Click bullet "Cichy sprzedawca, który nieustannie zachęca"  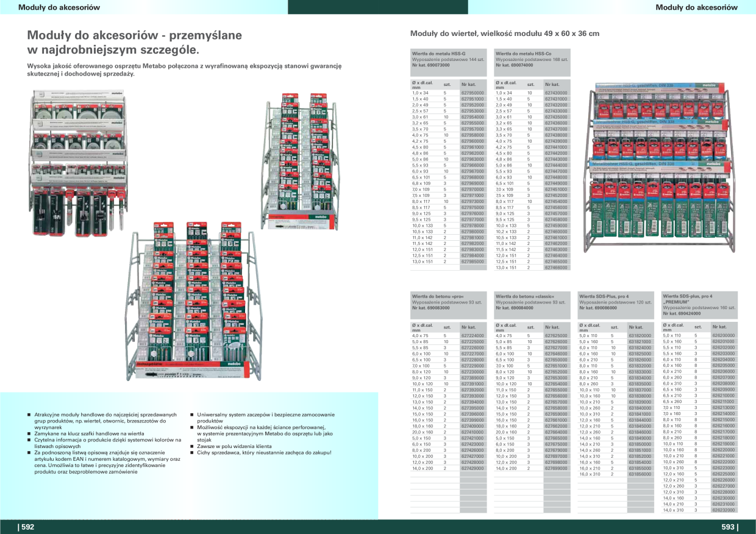[x=264, y=452]
